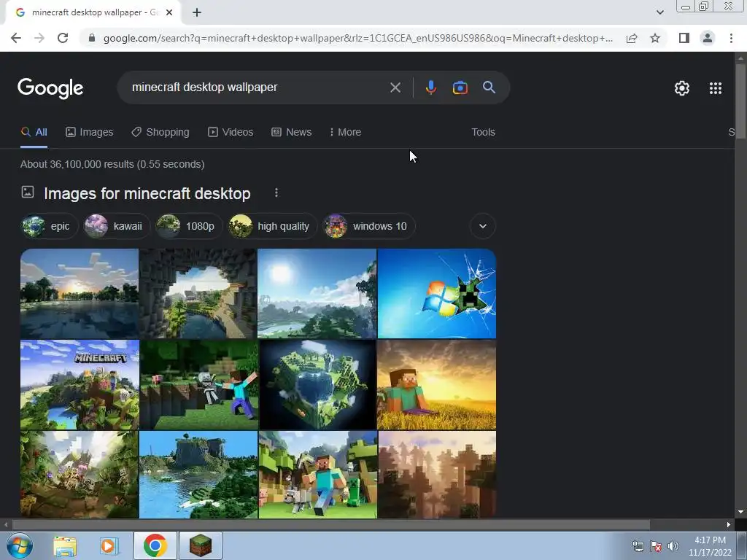Click the URL in the address bar
The image size is (747, 560).
[357, 38]
